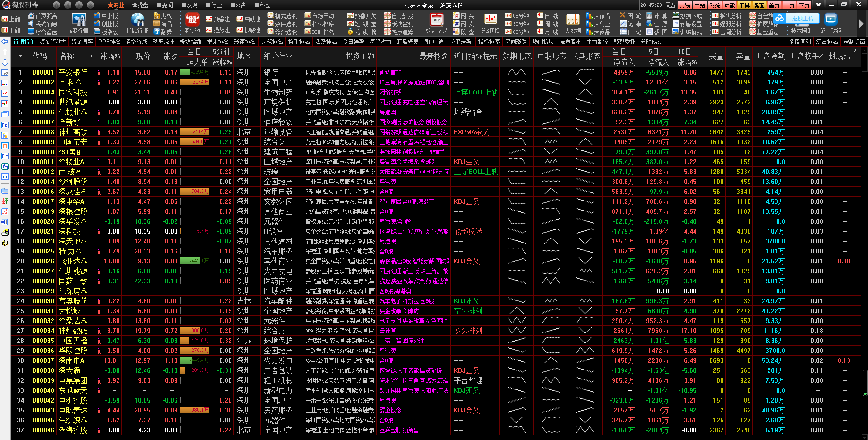Open the red 股票池 stock pool icon
This screenshot has height=440, width=868.
(x=192, y=23)
